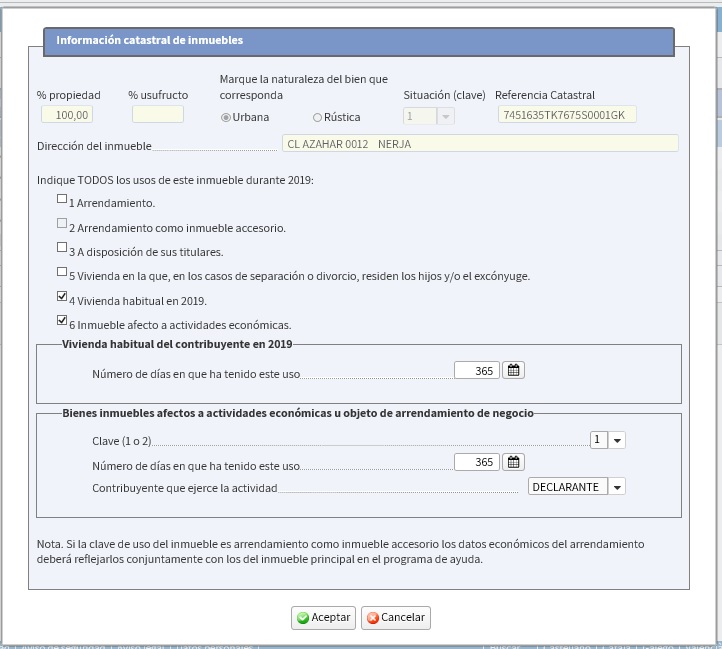Image resolution: width=722 pixels, height=649 pixels.
Task: Click the Vivienda habitual days number field
Action: pos(476,370)
